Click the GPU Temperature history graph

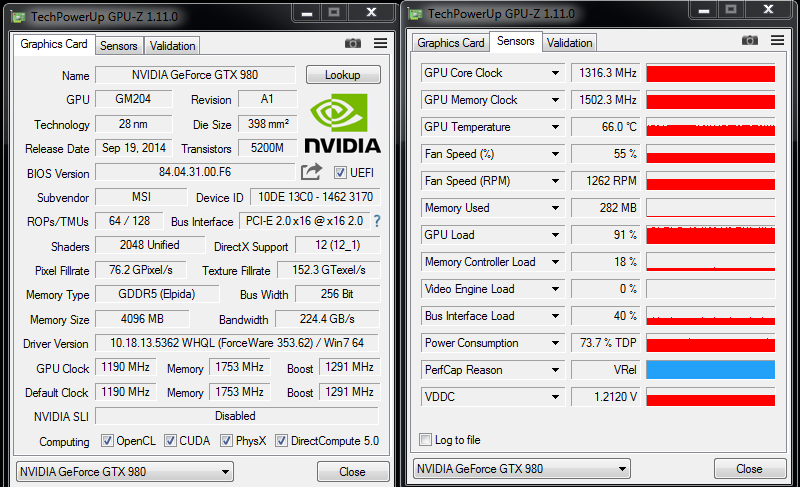[x=711, y=127]
